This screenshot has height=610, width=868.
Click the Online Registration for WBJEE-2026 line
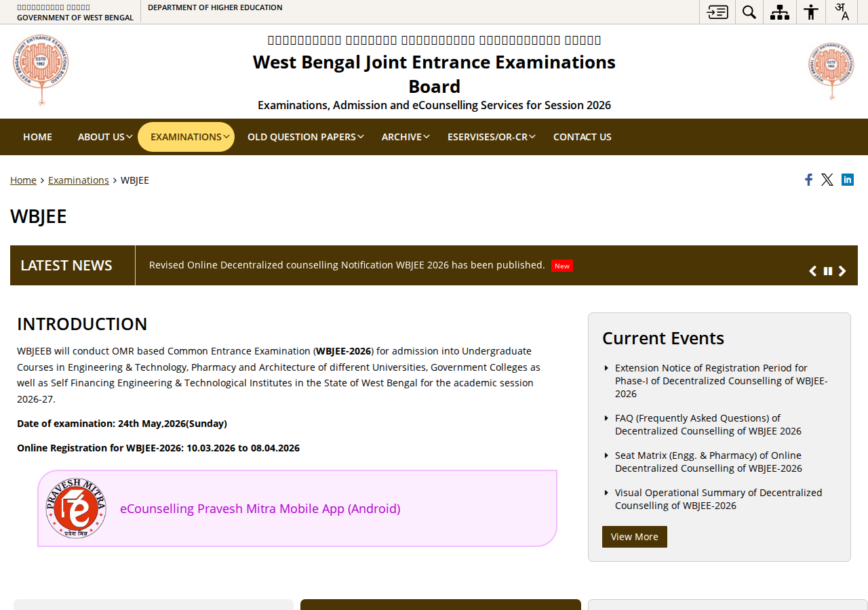pyautogui.click(x=158, y=448)
